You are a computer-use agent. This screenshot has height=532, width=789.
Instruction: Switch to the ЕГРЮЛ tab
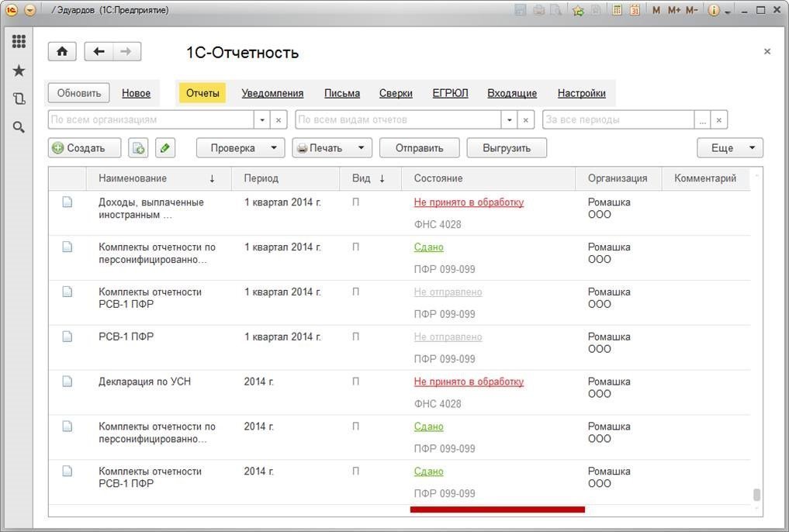pos(450,93)
